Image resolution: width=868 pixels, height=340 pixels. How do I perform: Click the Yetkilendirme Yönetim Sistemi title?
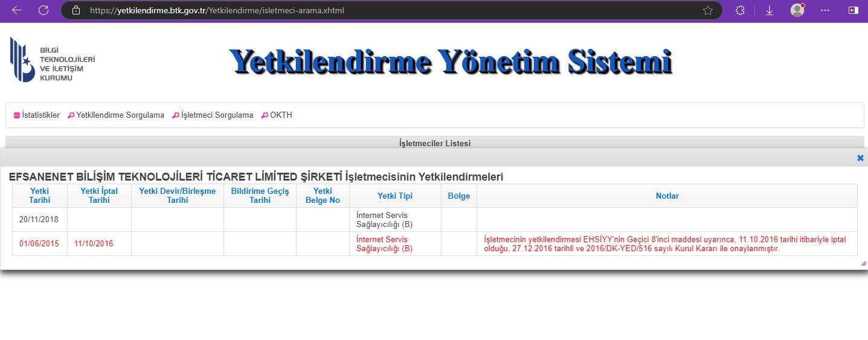point(451,62)
